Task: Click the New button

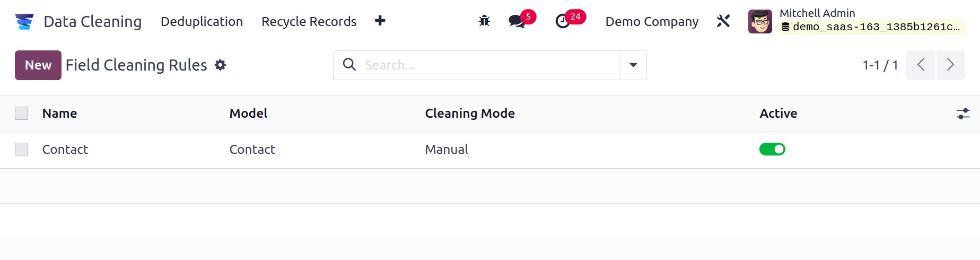Action: pyautogui.click(x=38, y=65)
